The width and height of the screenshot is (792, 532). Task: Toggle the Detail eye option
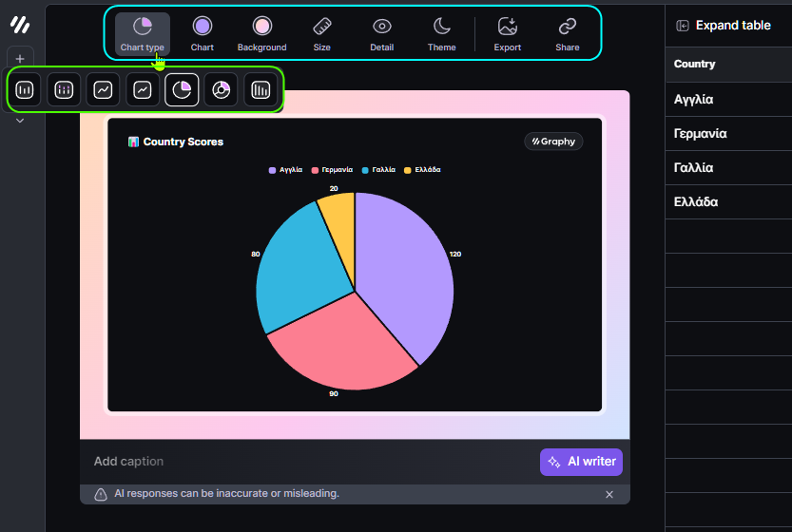click(381, 34)
